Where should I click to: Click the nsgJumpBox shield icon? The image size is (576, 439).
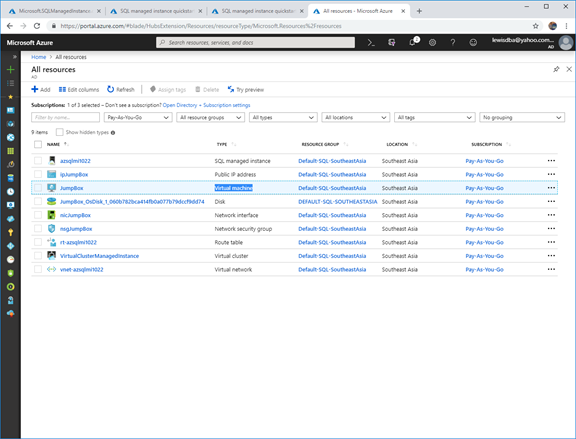tap(52, 229)
